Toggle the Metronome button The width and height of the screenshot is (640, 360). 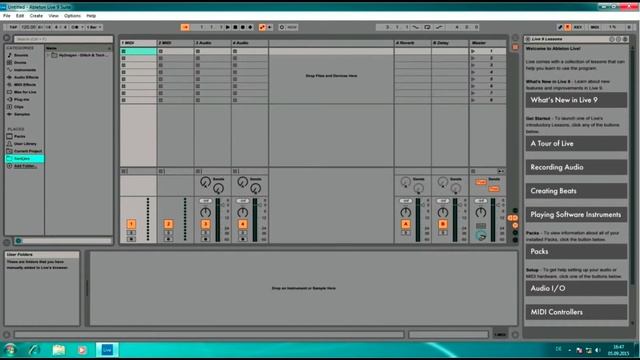[75, 27]
